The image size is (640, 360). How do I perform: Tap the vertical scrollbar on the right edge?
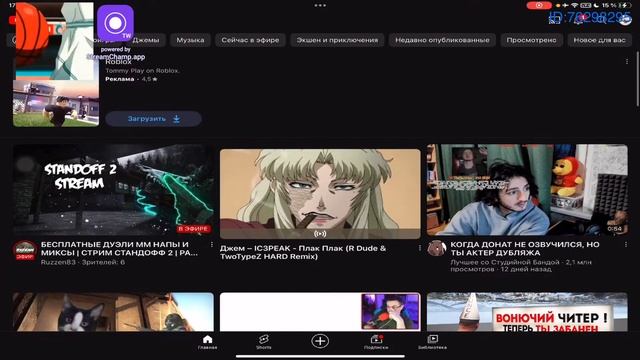pos(638,80)
